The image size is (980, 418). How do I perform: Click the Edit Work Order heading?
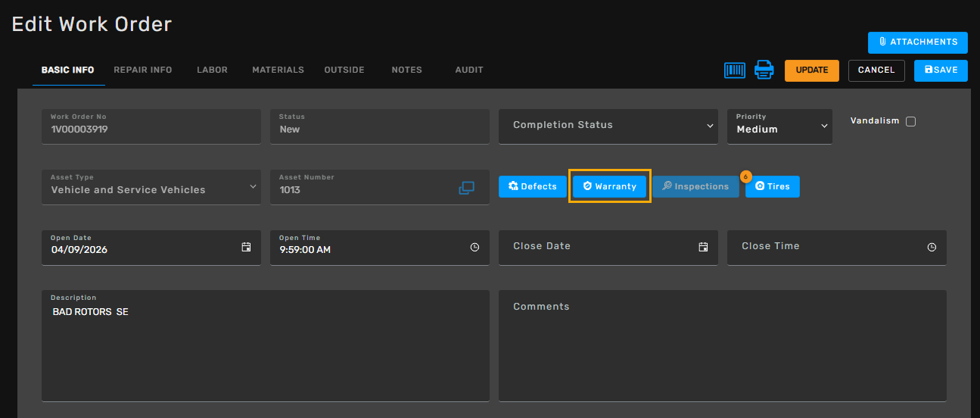[92, 24]
